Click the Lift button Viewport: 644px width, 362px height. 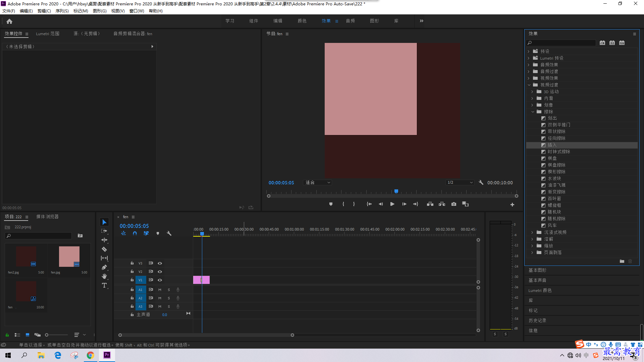(x=430, y=204)
